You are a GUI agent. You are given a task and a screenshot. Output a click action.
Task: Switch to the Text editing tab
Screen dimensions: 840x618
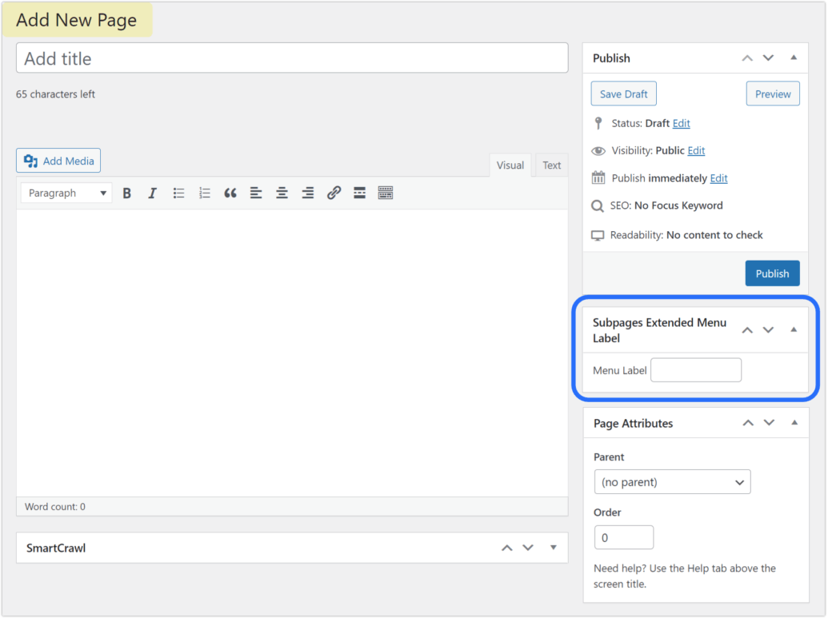(x=551, y=165)
